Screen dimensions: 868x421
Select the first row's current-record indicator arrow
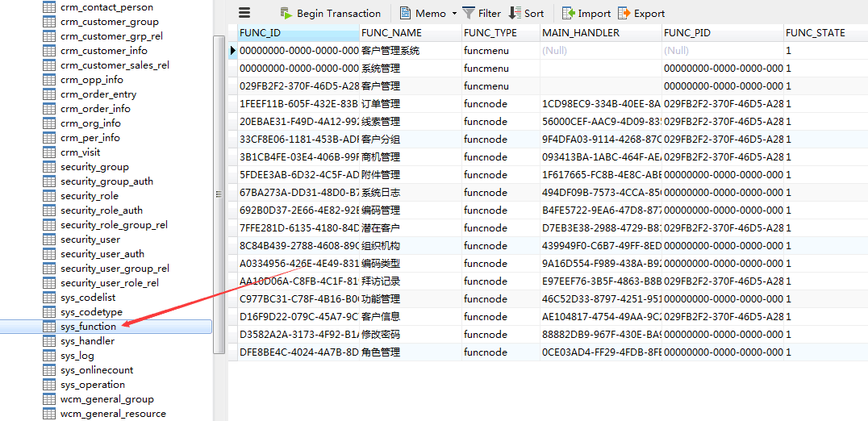pos(233,51)
